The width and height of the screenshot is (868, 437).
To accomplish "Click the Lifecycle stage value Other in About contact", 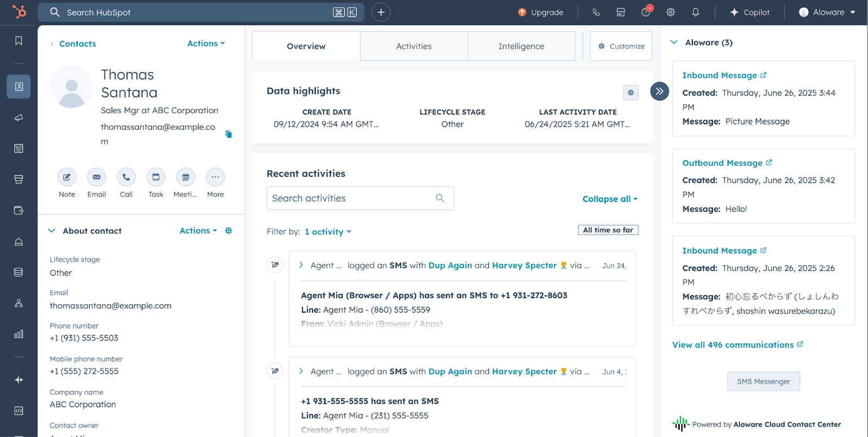I will [61, 273].
